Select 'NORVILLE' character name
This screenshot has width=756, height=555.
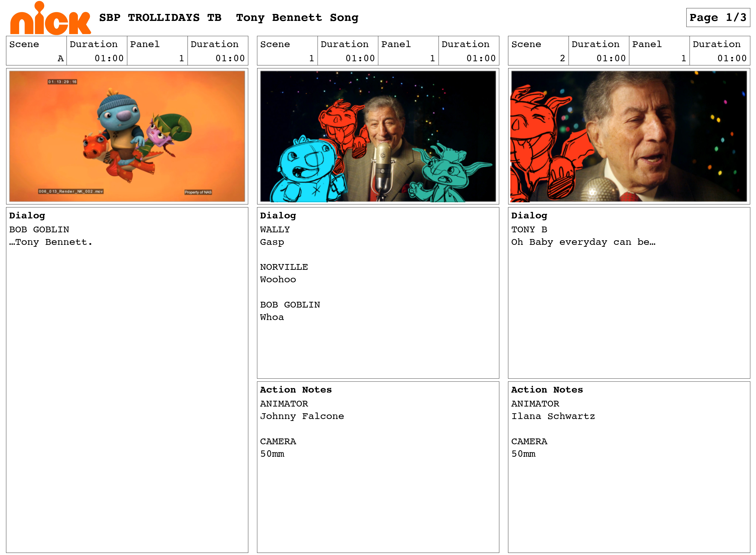(284, 267)
